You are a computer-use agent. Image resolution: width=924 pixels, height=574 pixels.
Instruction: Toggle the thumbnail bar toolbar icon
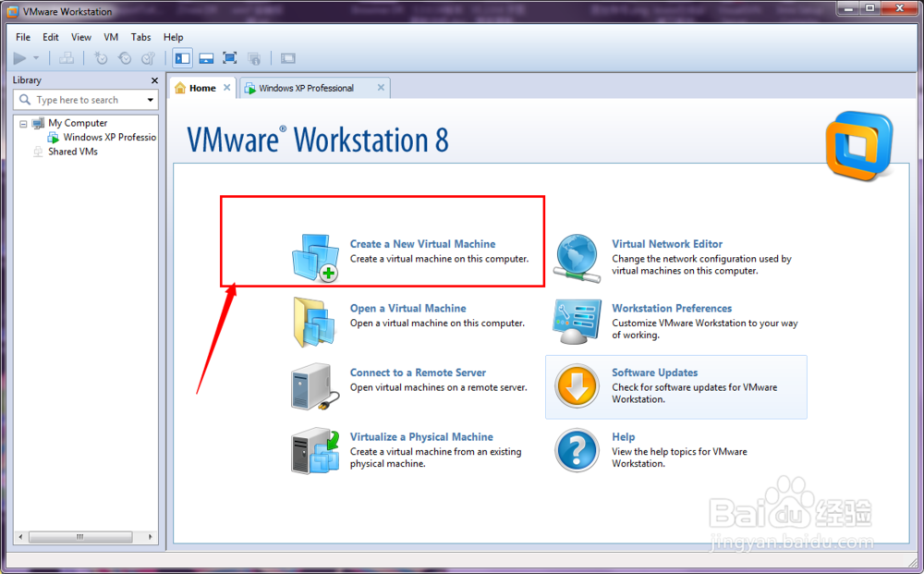click(x=206, y=57)
